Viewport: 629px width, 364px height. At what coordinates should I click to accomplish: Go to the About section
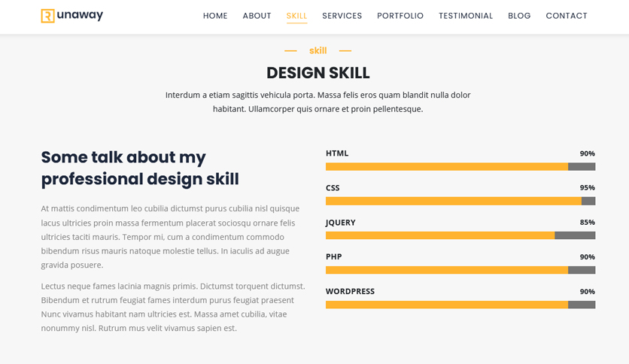pyautogui.click(x=257, y=16)
